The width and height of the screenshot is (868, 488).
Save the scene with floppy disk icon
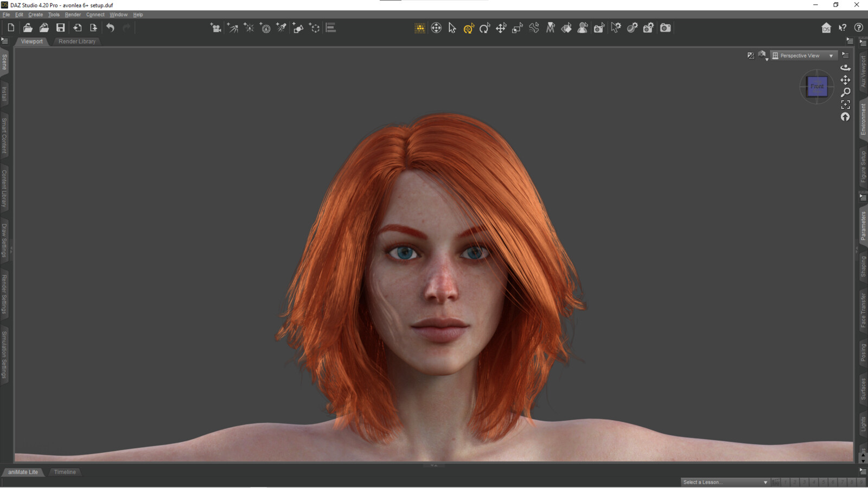point(61,28)
